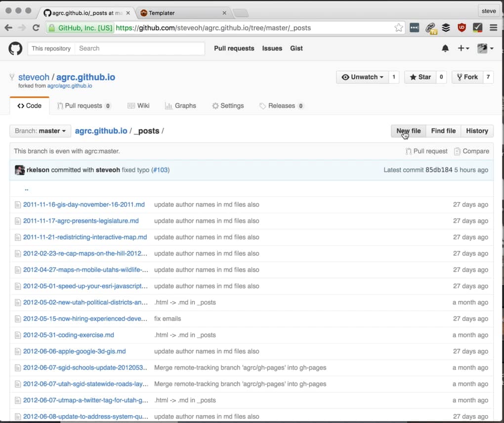This screenshot has width=504, height=423.
Task: Click the green GitHub, Inc. security lock
Action: point(52,28)
